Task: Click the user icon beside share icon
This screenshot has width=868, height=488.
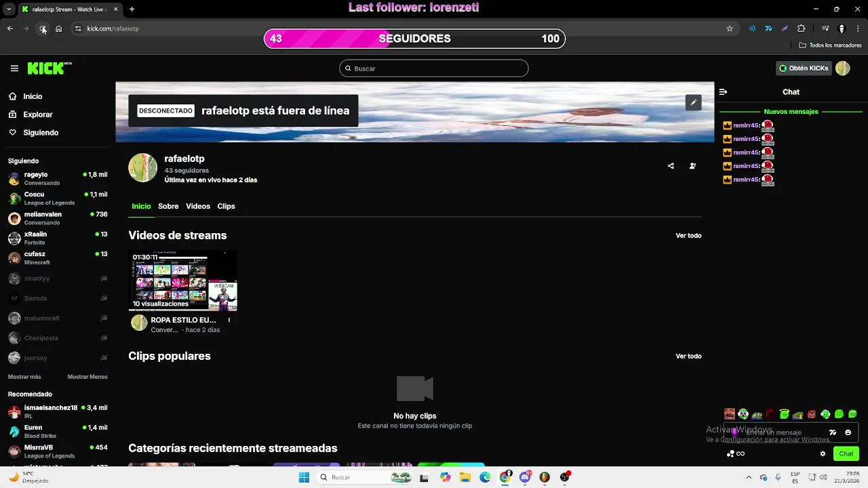Action: (x=692, y=166)
